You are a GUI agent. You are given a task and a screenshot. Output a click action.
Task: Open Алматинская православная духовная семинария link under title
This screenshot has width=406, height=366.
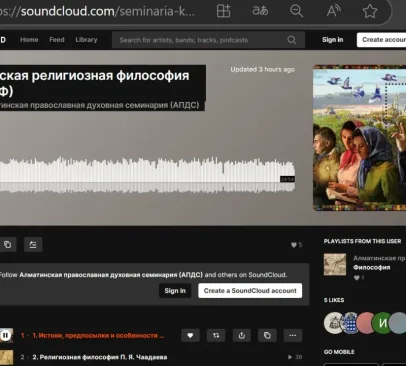(100, 105)
